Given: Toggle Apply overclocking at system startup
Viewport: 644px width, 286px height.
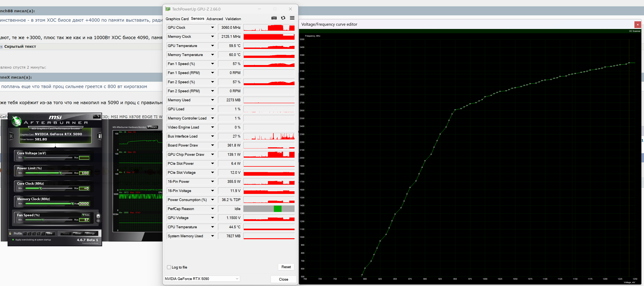Looking at the screenshot, I should click(13, 240).
